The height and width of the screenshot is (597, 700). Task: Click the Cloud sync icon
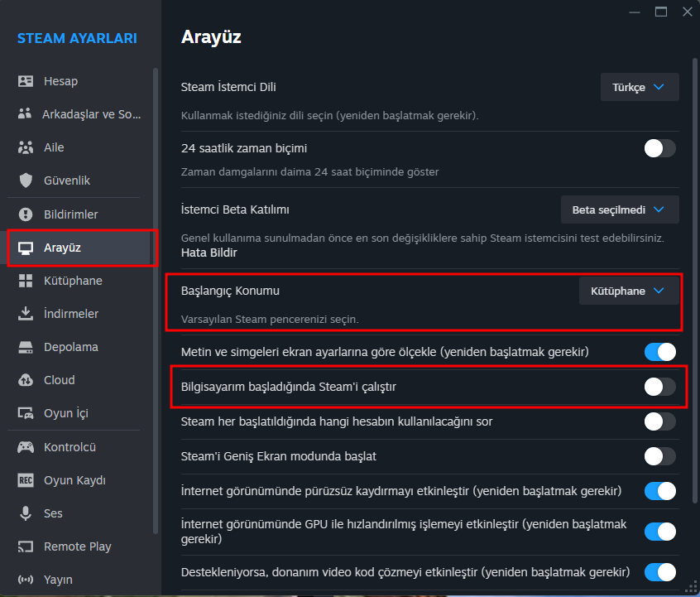(26, 380)
